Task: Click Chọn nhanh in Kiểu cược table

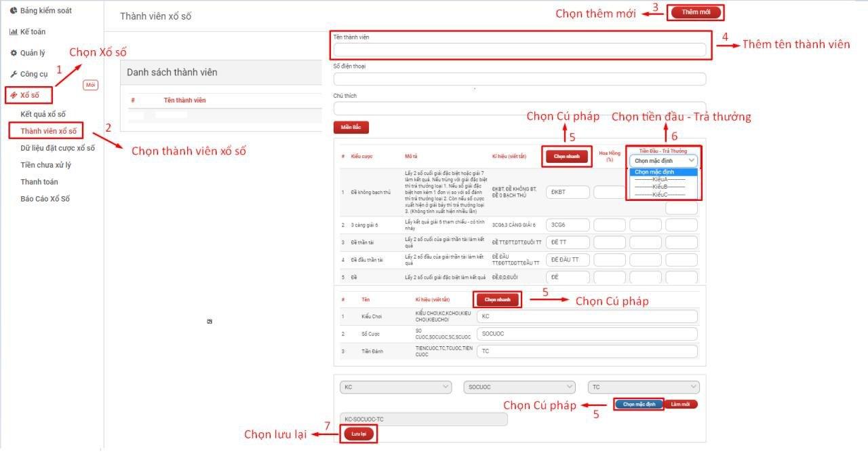Action: 568,157
